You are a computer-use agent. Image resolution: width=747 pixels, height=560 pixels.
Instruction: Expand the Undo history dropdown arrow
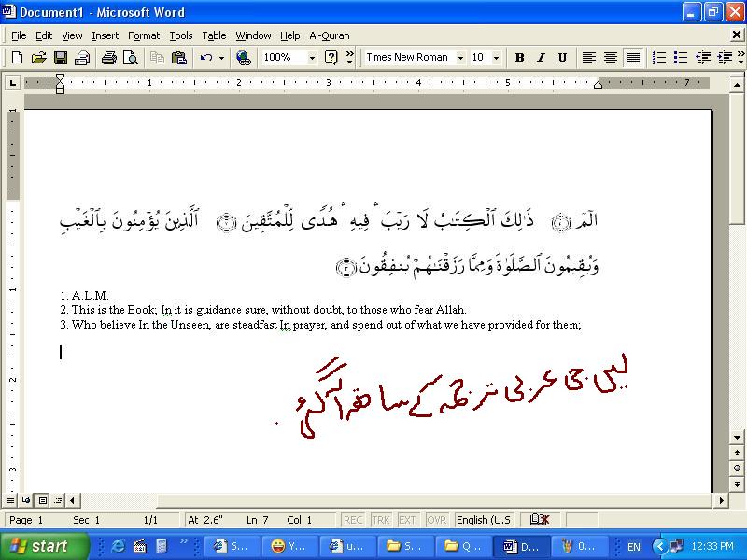pos(221,58)
